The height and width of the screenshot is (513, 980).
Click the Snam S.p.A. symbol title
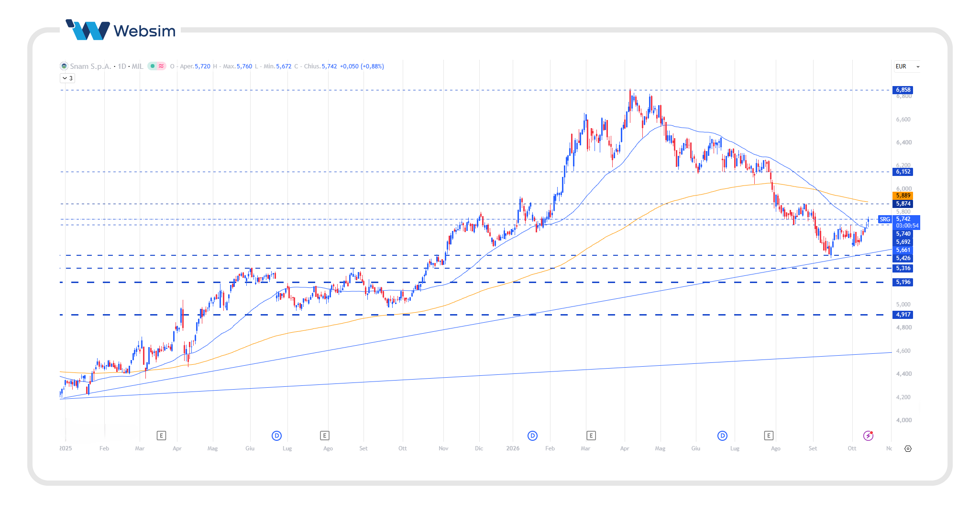point(90,66)
